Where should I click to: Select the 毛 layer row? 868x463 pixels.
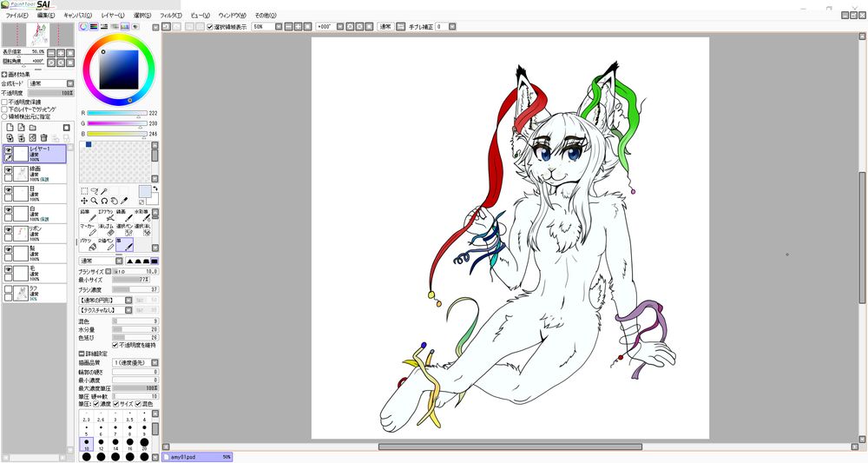tap(35, 273)
